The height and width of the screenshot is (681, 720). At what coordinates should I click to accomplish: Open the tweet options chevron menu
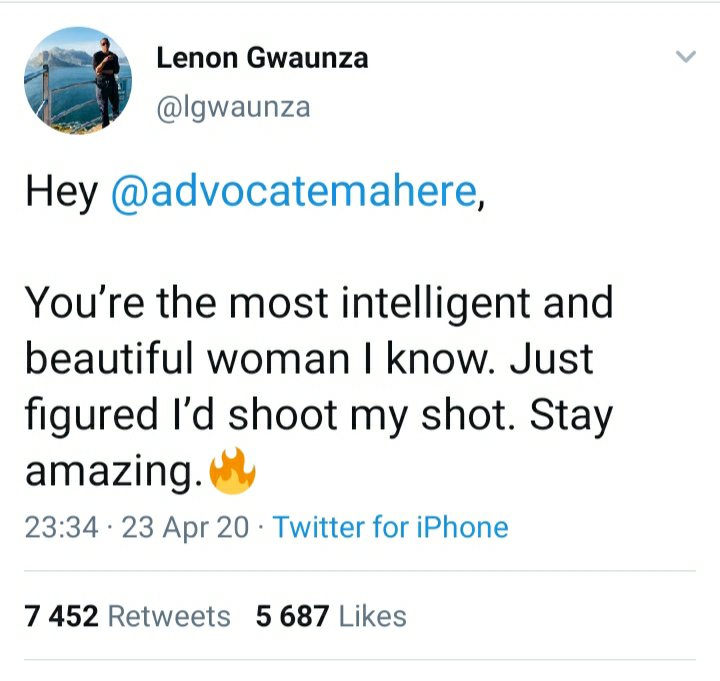(x=685, y=58)
